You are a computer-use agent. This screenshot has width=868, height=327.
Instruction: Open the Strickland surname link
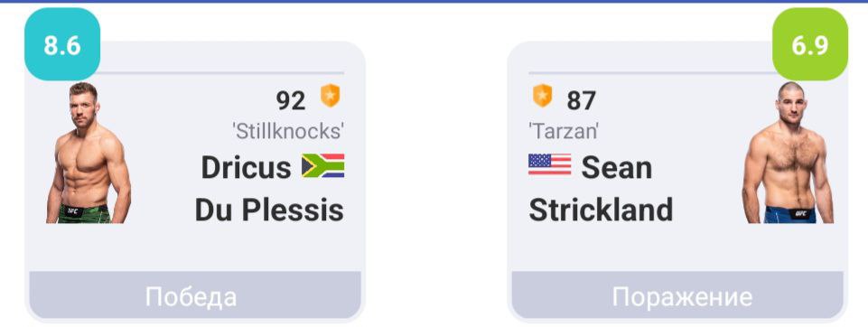(x=601, y=210)
